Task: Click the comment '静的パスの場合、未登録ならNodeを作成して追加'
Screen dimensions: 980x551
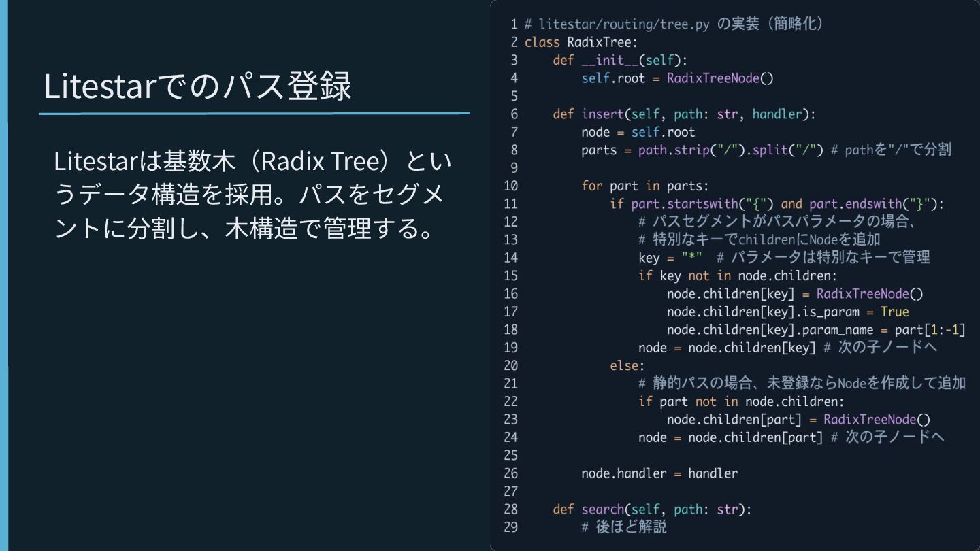Action: [x=802, y=383]
